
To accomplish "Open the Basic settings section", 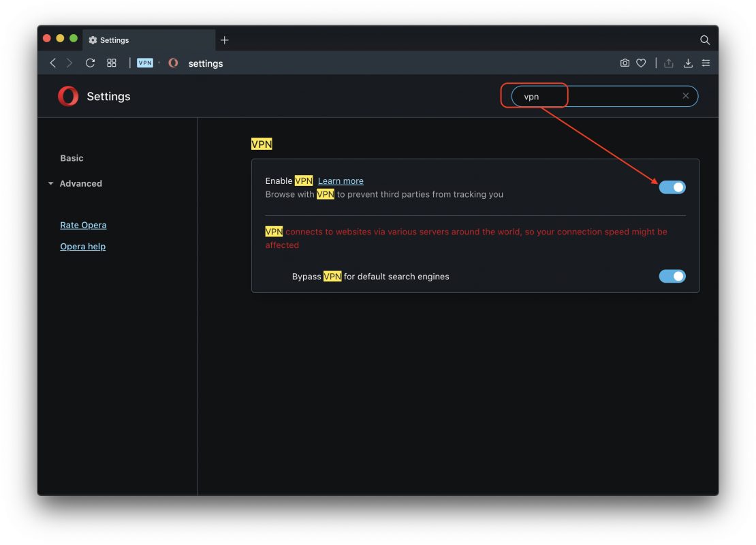I will coord(72,158).
